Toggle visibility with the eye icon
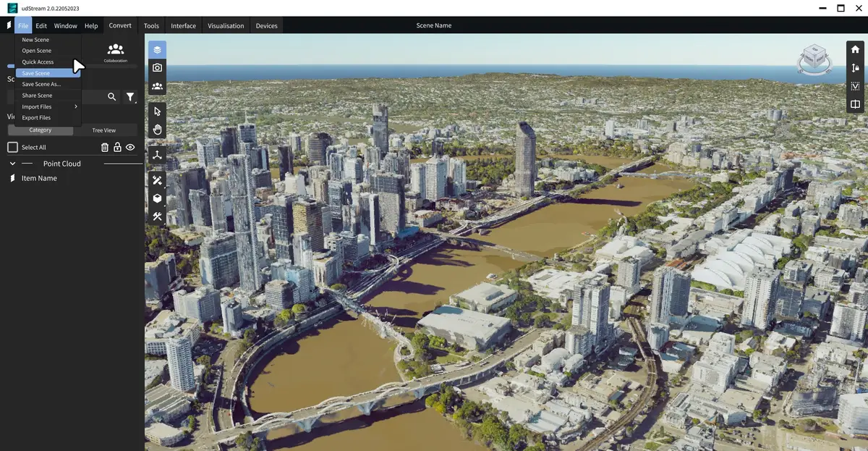This screenshot has height=451, width=868. 130,148
